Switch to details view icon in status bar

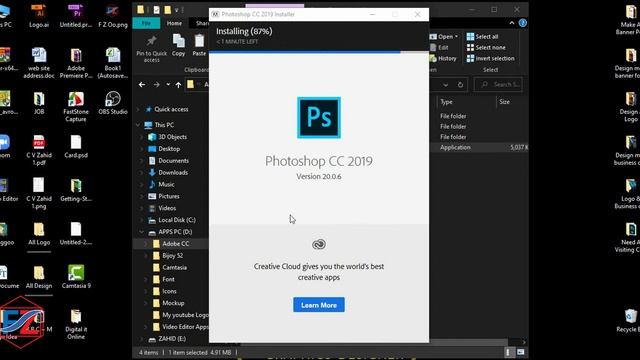coord(508,352)
